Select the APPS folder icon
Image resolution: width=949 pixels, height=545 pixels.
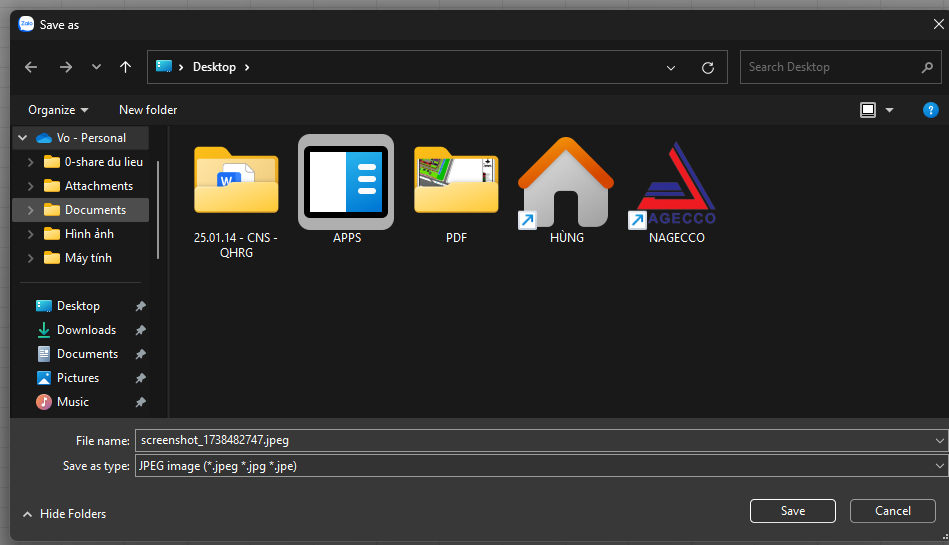(346, 182)
